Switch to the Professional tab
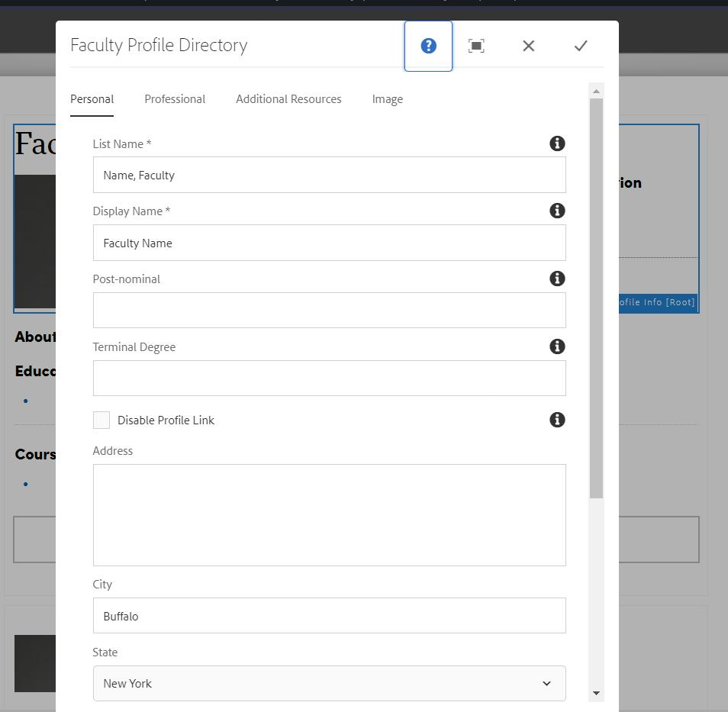Viewport: 728px width, 712px height. (x=175, y=99)
